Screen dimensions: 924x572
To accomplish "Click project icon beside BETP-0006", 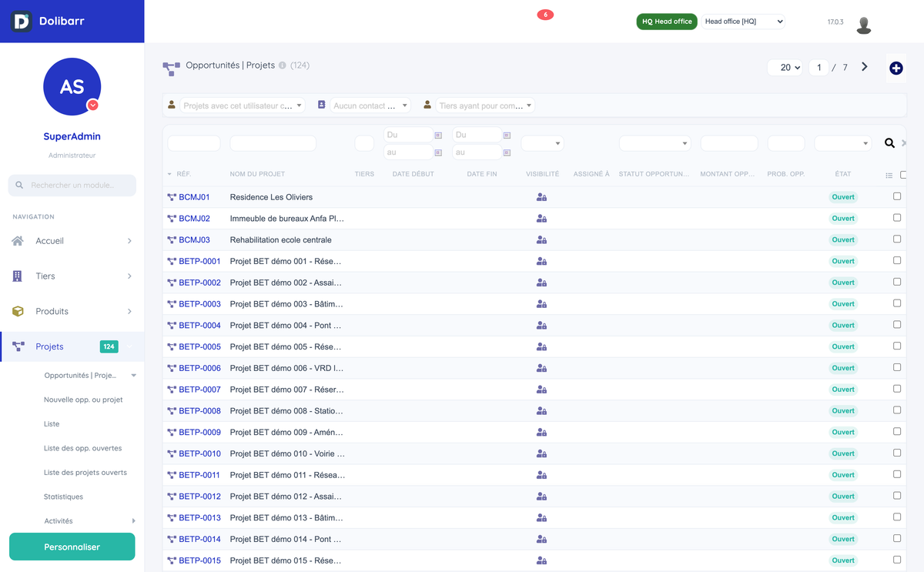I will 172,368.
